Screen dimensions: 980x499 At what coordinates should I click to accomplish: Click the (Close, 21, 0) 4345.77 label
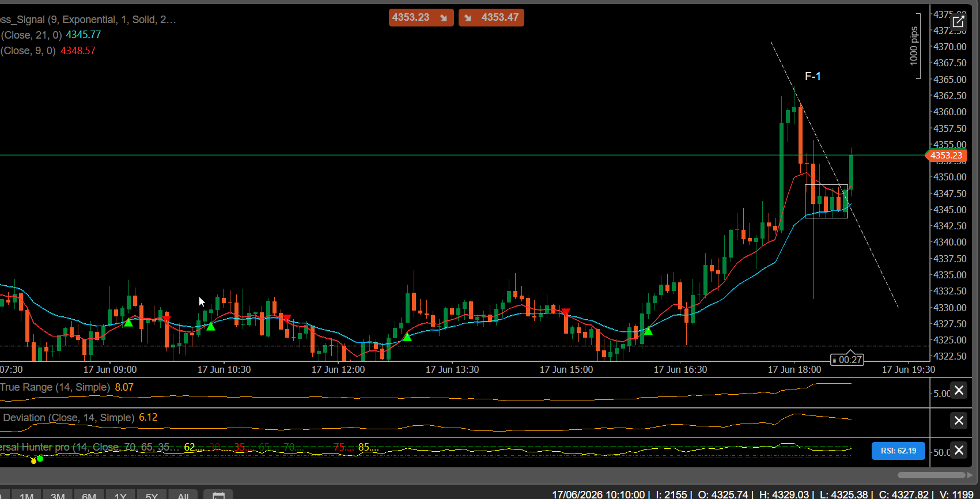[51, 35]
